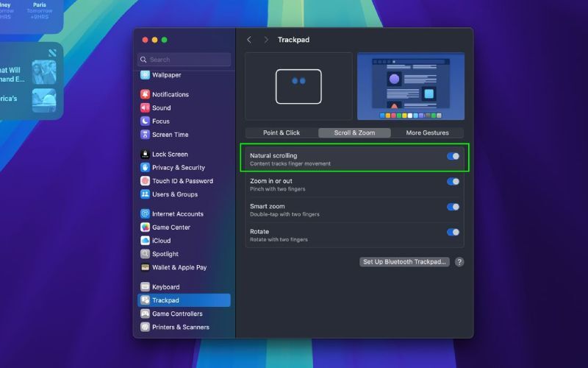
Task: Switch to More Gestures tab
Action: point(427,133)
